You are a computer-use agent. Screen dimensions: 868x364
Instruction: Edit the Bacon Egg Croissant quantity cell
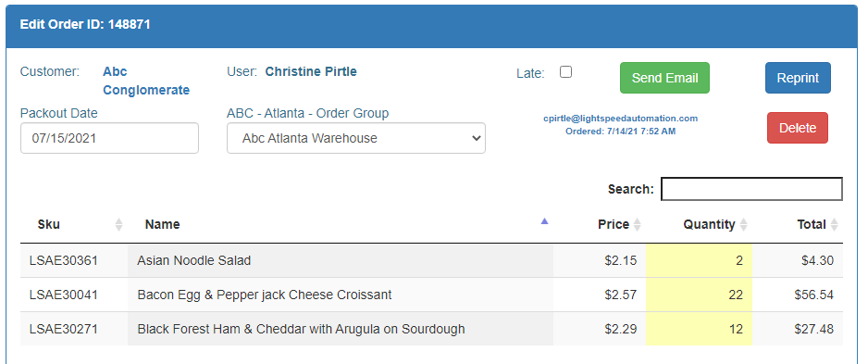700,295
